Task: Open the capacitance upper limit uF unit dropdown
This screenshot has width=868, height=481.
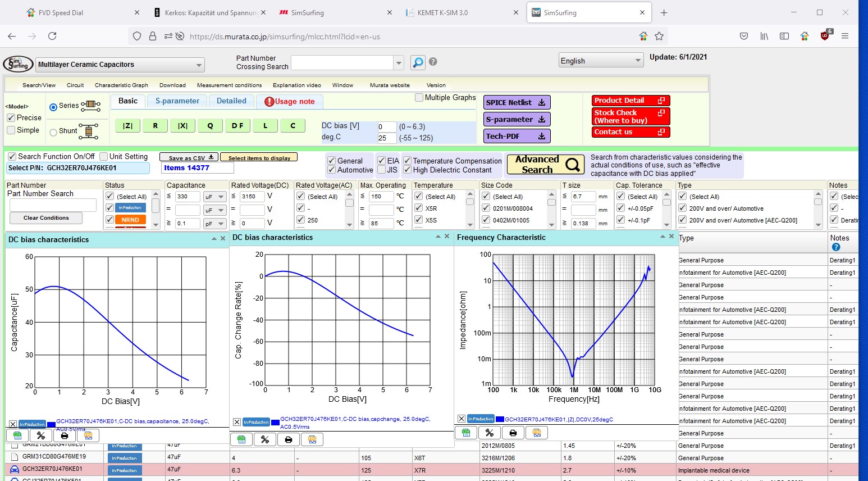Action: coord(215,197)
